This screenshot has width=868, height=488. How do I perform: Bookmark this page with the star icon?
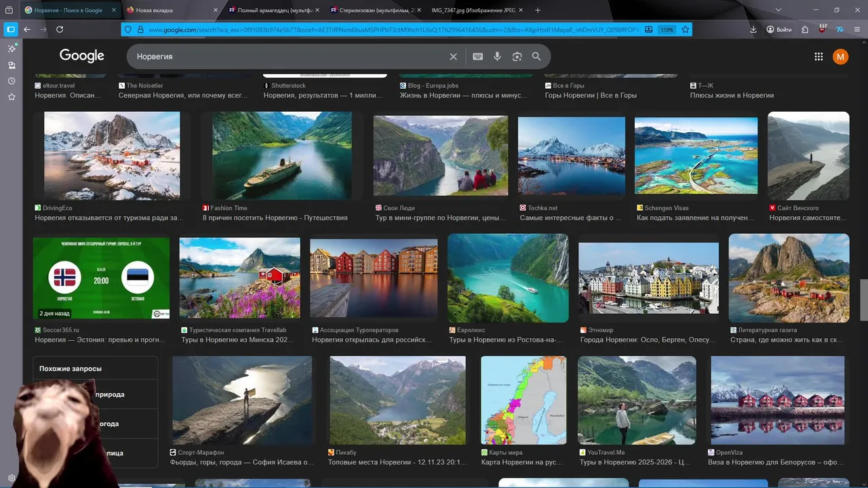(685, 30)
